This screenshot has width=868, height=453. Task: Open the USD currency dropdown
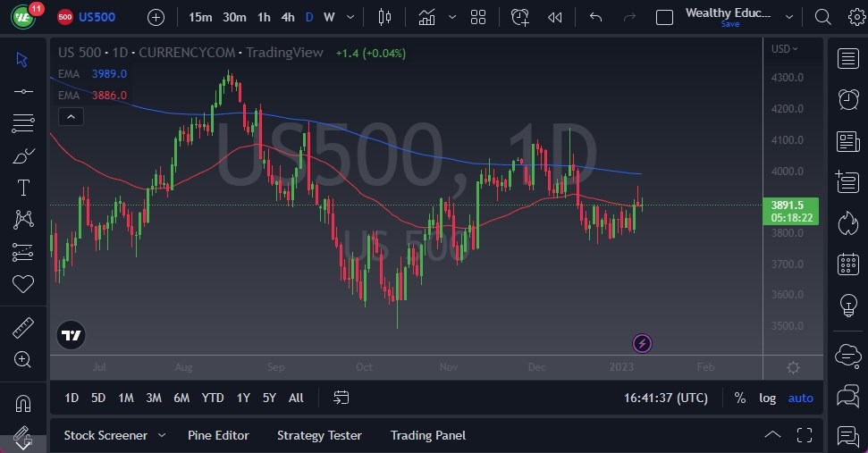click(785, 49)
